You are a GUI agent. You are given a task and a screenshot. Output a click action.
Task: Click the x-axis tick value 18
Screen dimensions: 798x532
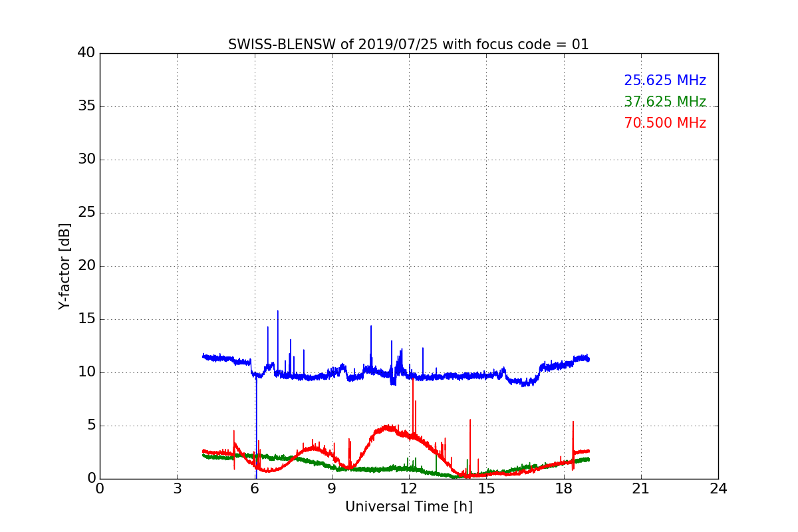pos(564,489)
